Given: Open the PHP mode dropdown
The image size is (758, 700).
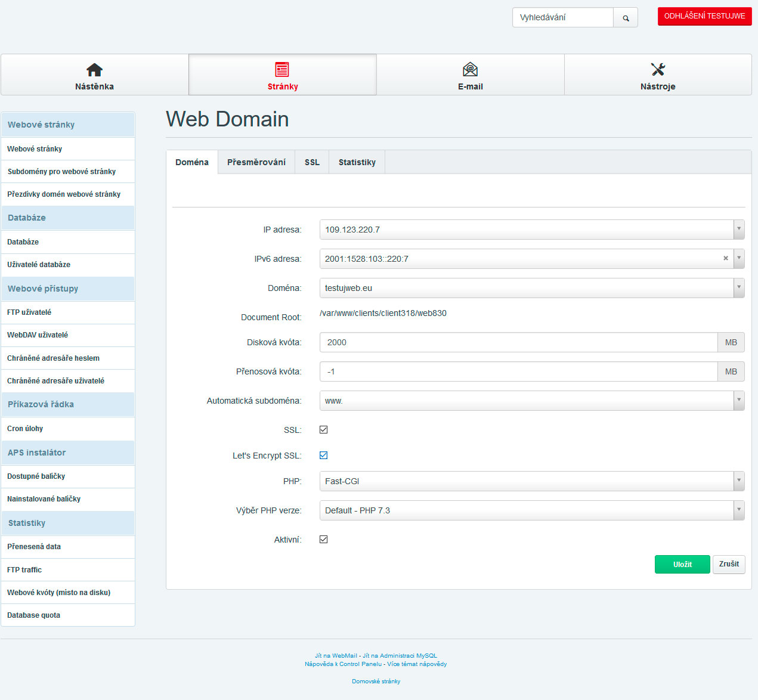Looking at the screenshot, I should (x=739, y=481).
